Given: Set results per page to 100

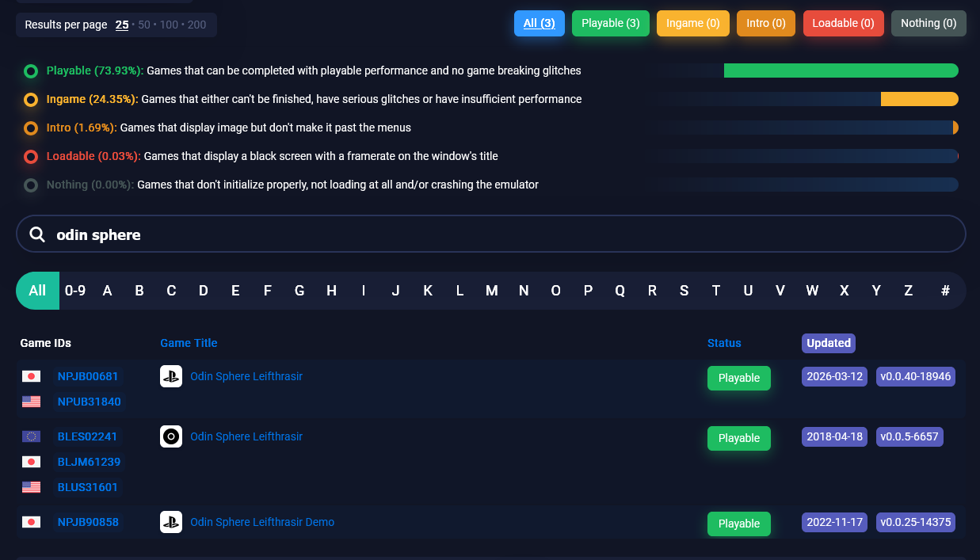Looking at the screenshot, I should [169, 25].
